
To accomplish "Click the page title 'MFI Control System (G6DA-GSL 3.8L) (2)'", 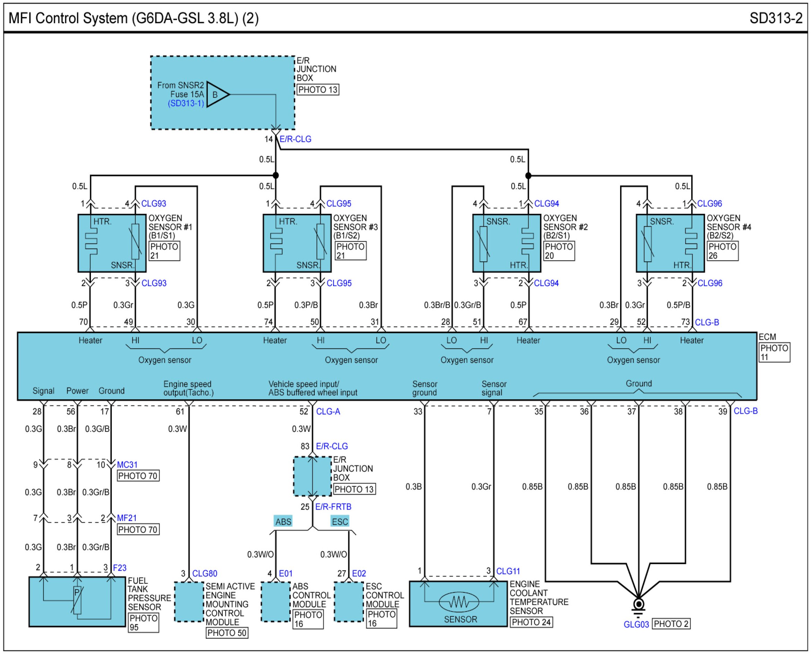I will 134,18.
